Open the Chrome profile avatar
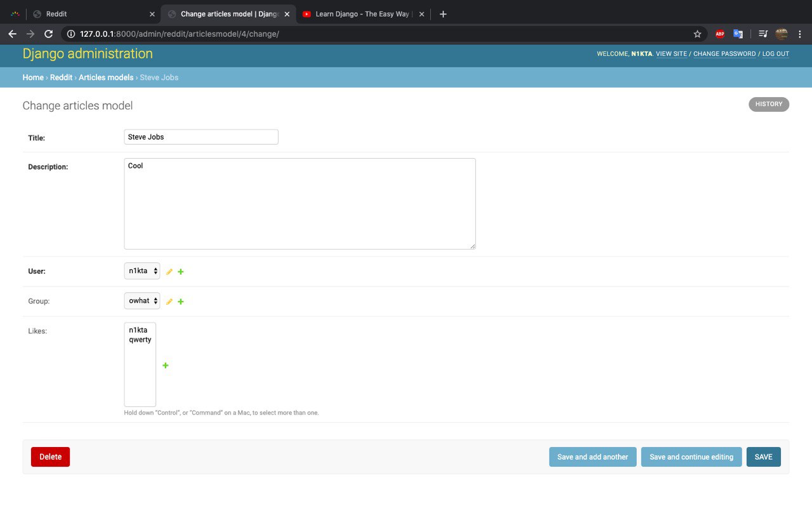The width and height of the screenshot is (812, 508). click(782, 34)
